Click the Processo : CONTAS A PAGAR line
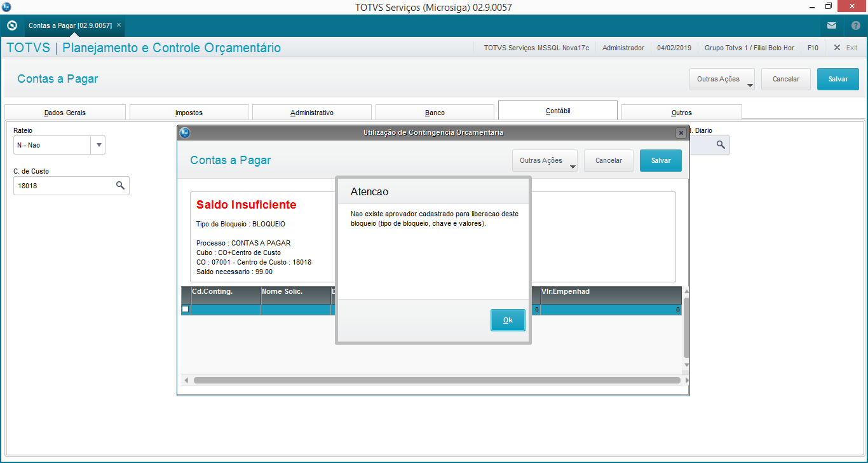The width and height of the screenshot is (868, 463). click(x=243, y=243)
